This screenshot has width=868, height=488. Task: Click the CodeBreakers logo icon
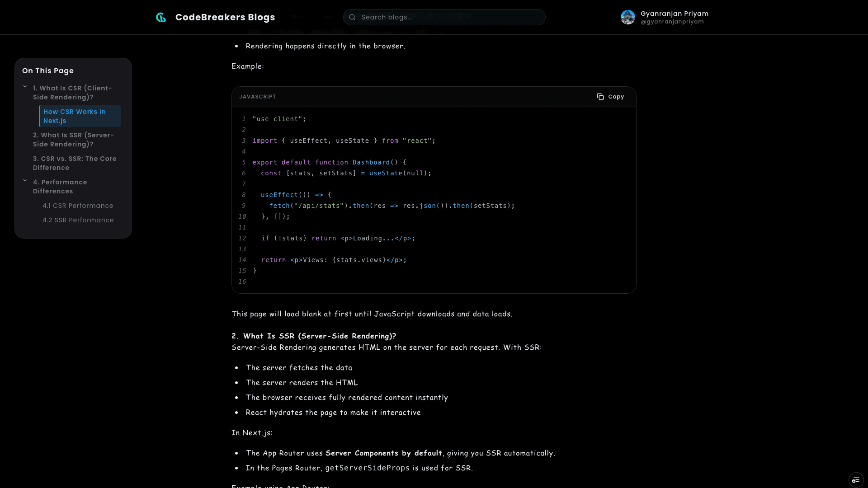161,17
